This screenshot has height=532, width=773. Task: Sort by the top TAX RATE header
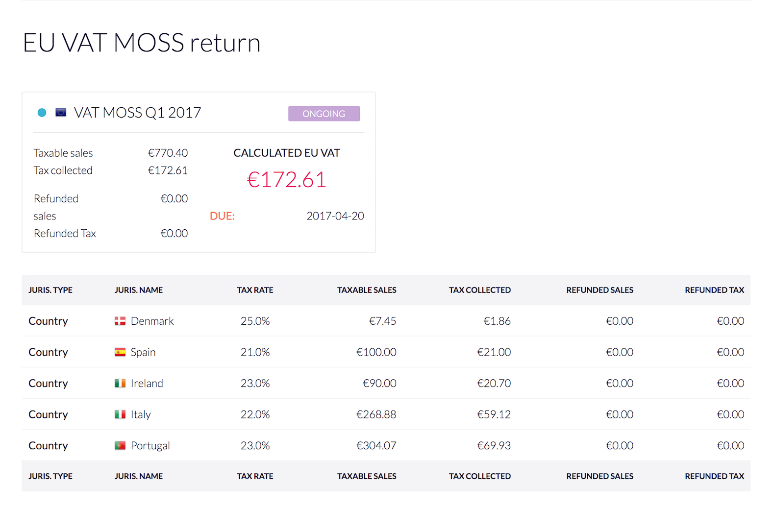tap(255, 290)
